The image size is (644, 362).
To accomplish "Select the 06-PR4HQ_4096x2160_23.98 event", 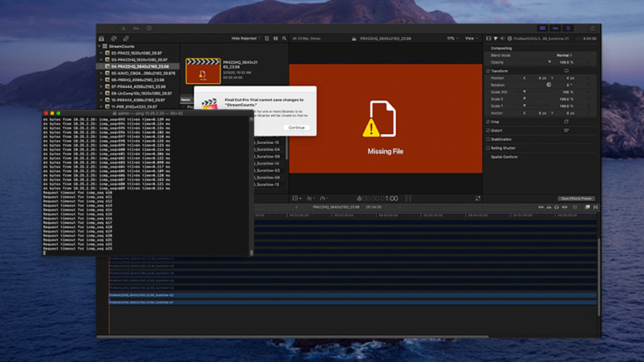I will pos(138,80).
